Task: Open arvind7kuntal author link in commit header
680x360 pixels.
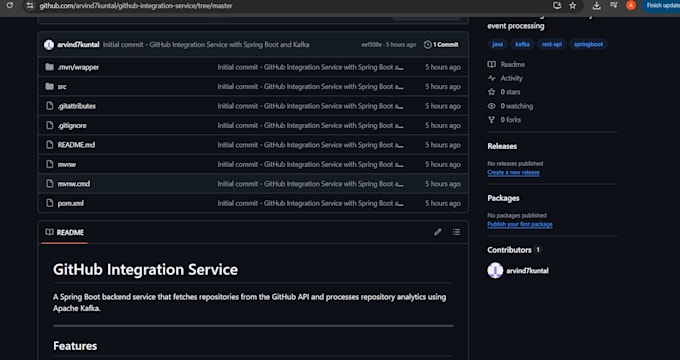Action: 78,45
